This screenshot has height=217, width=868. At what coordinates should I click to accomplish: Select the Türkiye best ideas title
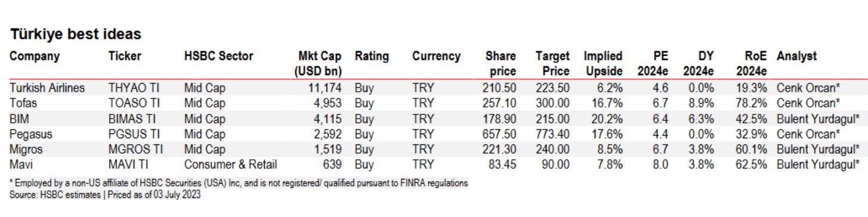[75, 35]
